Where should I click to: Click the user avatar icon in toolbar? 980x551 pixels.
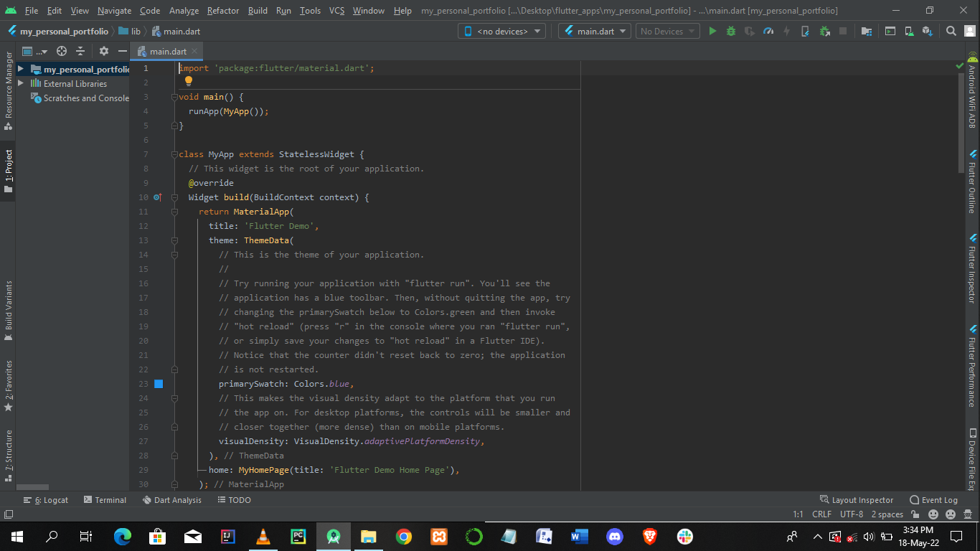click(x=970, y=31)
